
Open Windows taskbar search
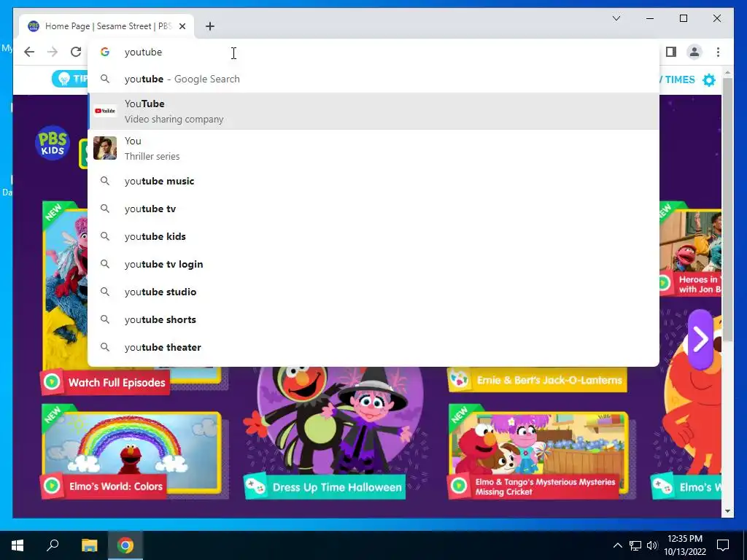pos(53,545)
